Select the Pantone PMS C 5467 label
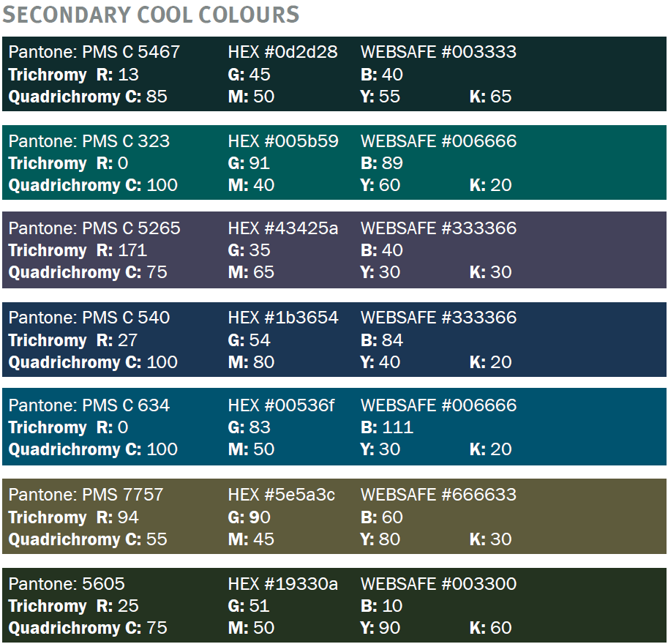Viewport: 668px width, 644px height. pos(94,52)
